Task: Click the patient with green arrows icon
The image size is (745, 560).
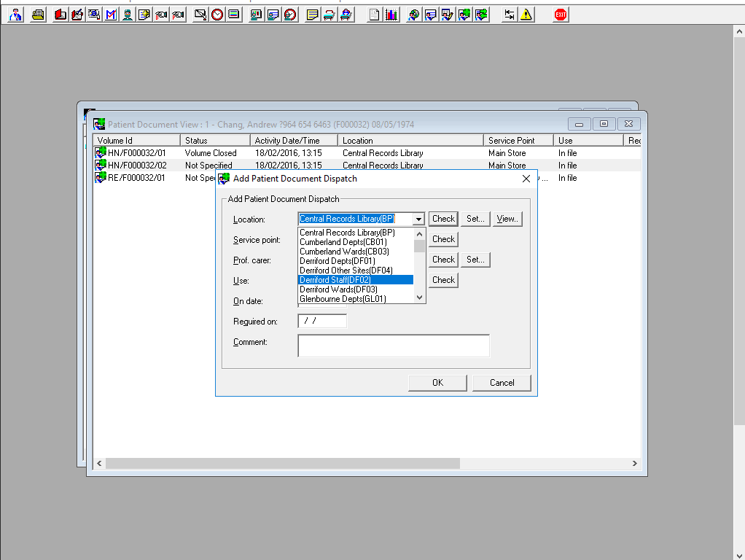Action: (481, 15)
